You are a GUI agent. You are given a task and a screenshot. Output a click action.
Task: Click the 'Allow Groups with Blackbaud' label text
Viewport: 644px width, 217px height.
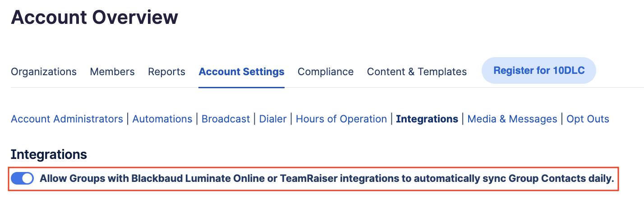[x=327, y=179]
